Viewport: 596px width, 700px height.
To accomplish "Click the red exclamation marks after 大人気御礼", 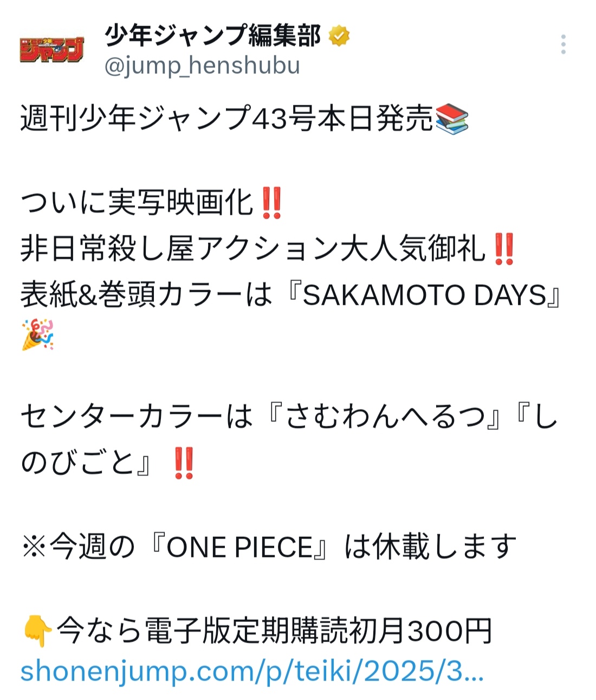I will coord(504,250).
